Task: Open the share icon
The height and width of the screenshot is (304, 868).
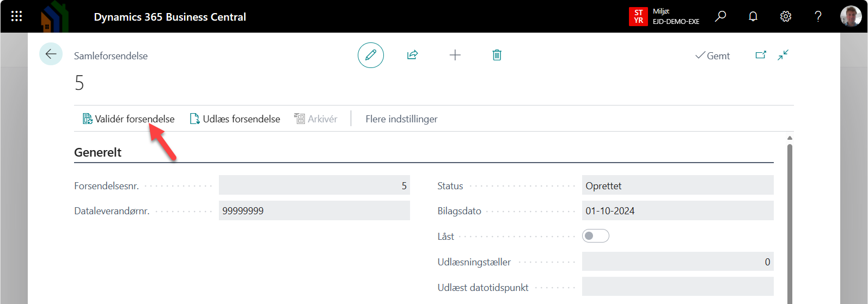Action: [x=412, y=55]
